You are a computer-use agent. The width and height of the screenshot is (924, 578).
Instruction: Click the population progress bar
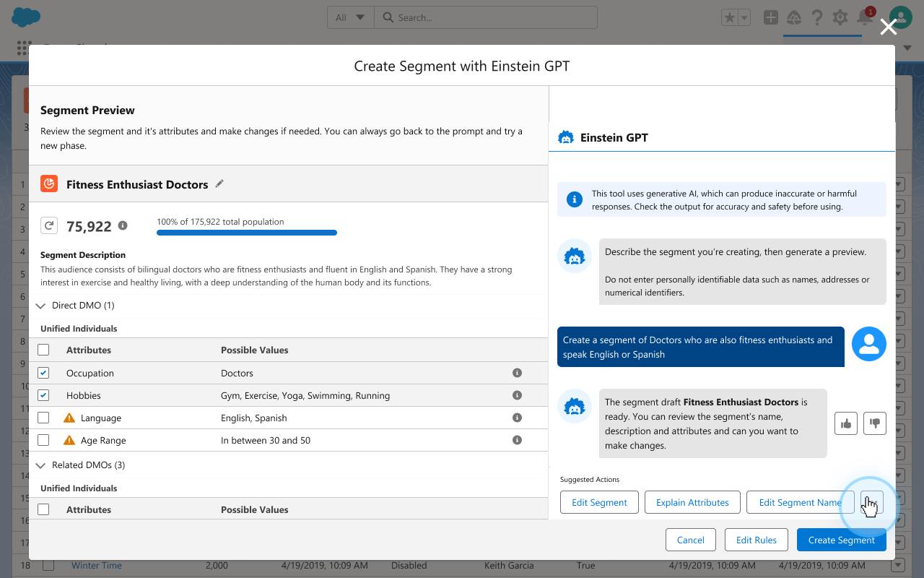(247, 233)
